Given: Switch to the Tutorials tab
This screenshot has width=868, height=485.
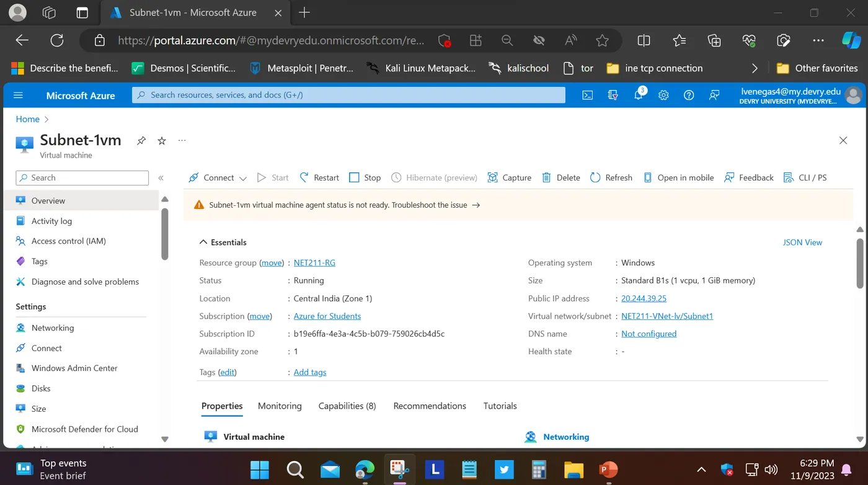Looking at the screenshot, I should pos(500,406).
